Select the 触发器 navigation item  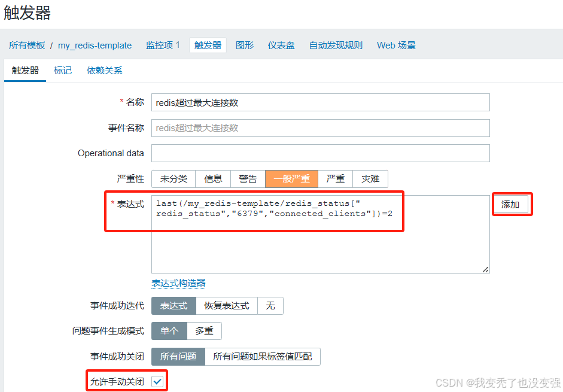tap(208, 45)
